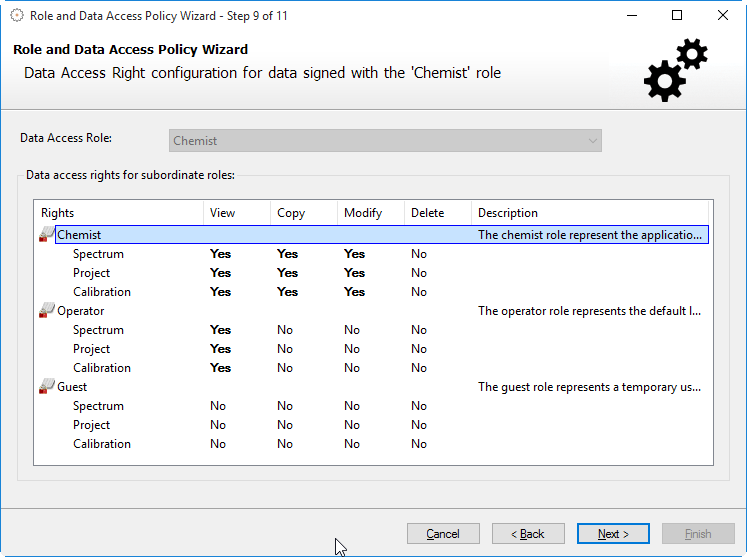Click the View column header

coord(236,213)
